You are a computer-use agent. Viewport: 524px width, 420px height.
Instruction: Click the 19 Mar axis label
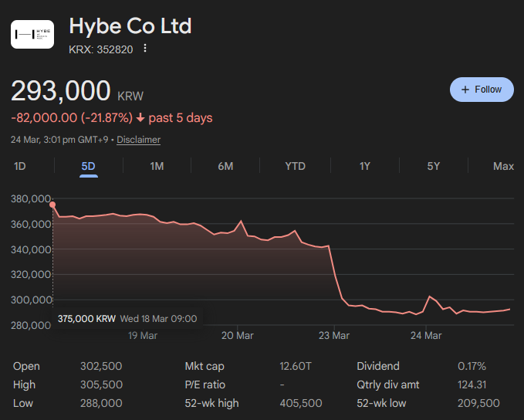tap(143, 335)
